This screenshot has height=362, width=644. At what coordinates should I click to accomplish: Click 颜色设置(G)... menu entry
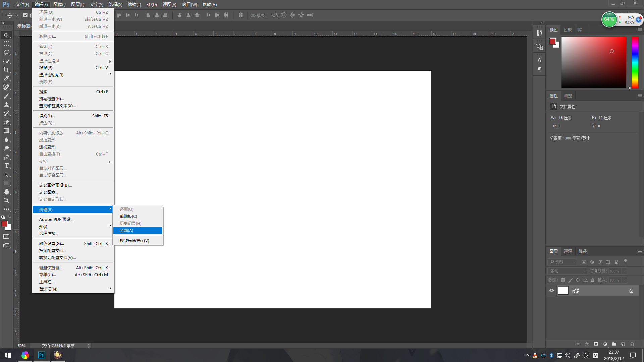pos(52,244)
